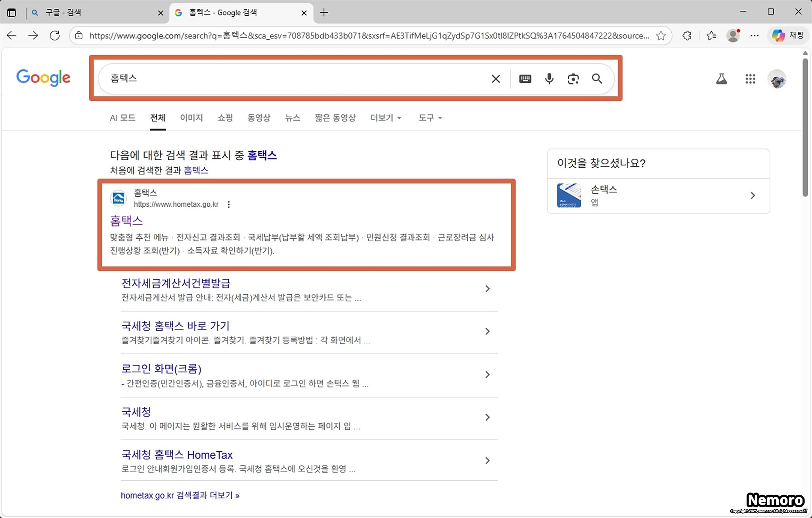Open the 도구 tools dropdown

(x=430, y=118)
